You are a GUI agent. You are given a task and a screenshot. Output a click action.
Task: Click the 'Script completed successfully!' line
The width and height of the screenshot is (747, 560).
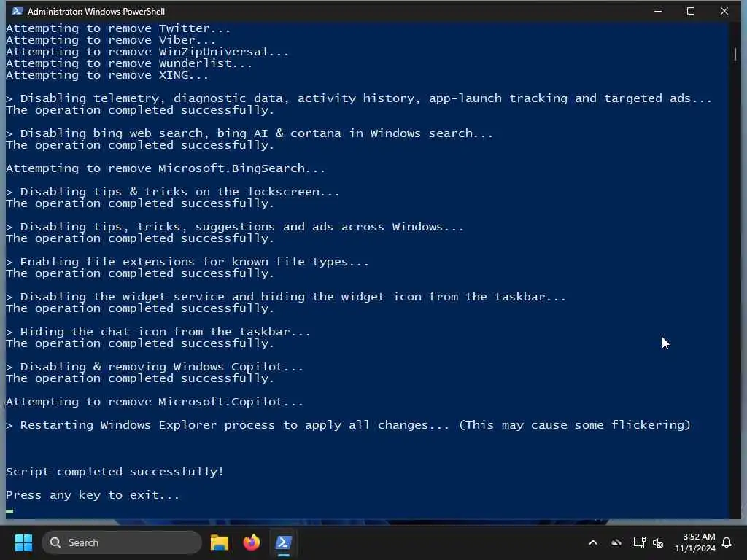(115, 472)
